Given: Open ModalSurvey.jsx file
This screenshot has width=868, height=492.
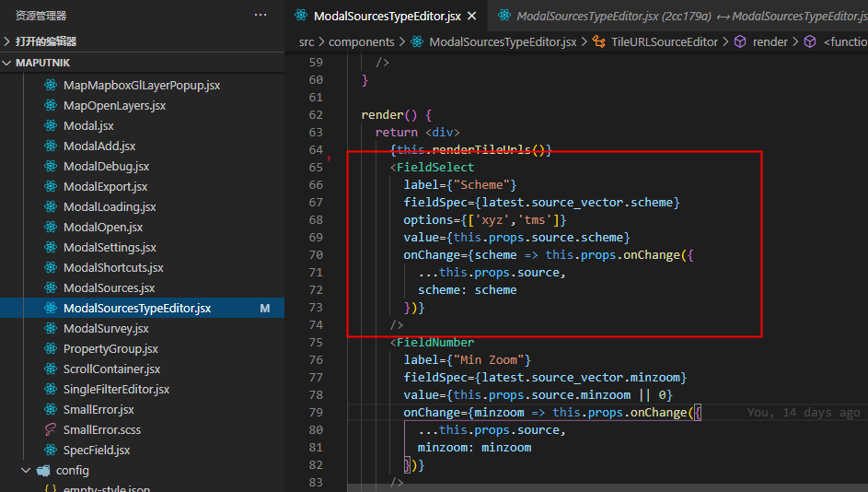Looking at the screenshot, I should [x=106, y=329].
